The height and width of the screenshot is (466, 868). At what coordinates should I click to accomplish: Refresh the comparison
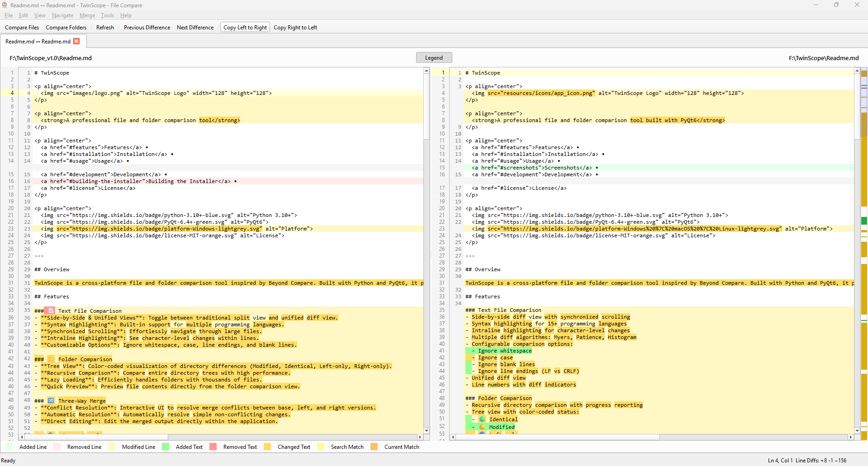click(105, 28)
